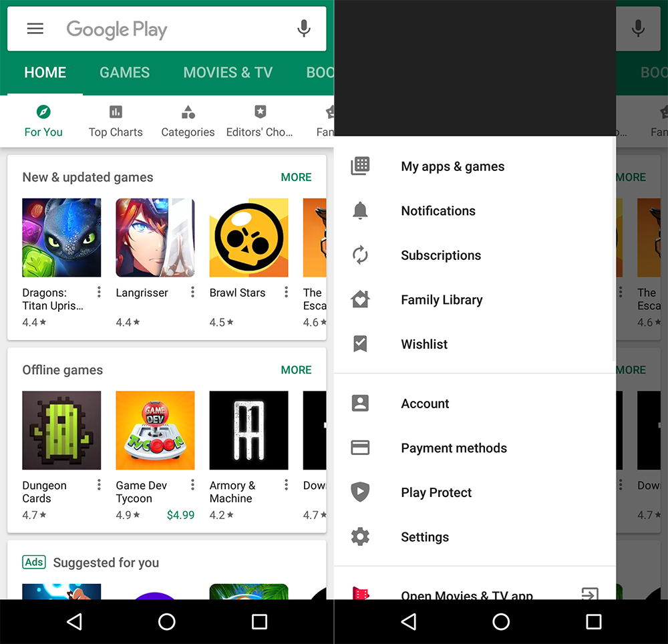
Task: Tap the Android back button on right screen
Action: point(409,622)
